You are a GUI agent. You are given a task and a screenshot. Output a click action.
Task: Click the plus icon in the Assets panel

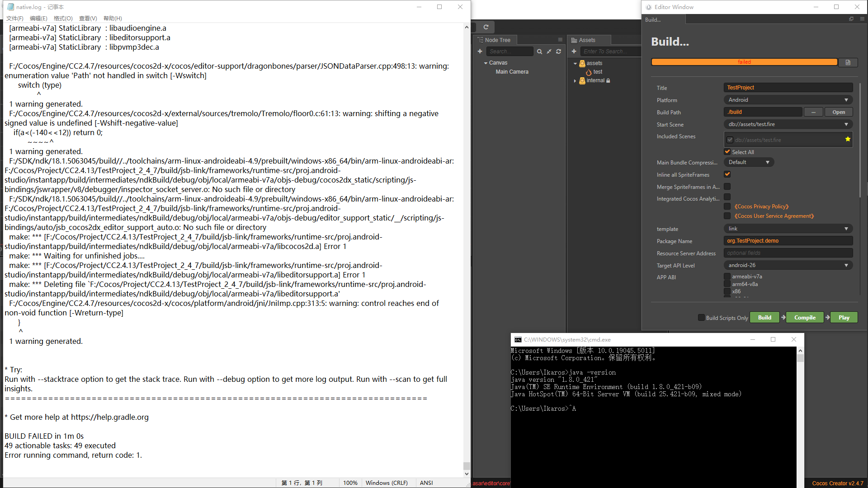[x=574, y=52]
